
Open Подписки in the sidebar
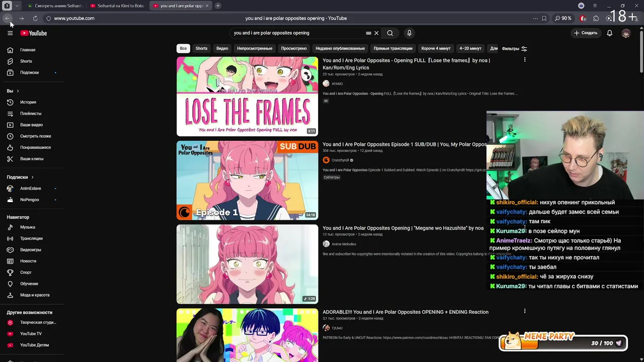[x=30, y=72]
